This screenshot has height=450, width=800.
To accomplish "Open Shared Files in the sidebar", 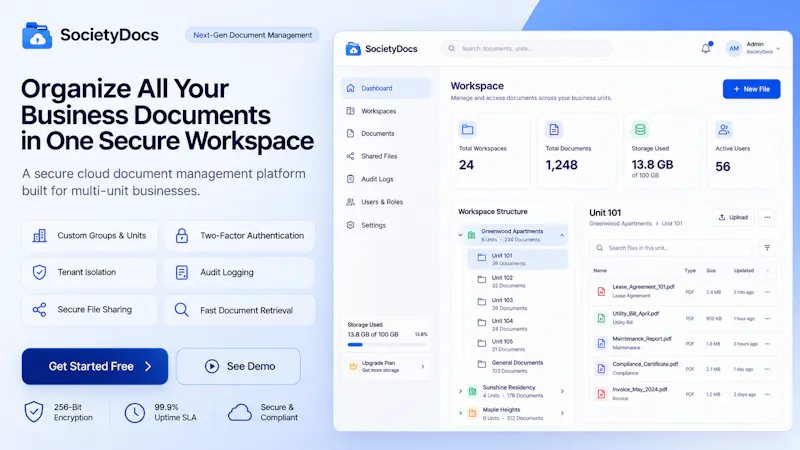I will [x=386, y=156].
